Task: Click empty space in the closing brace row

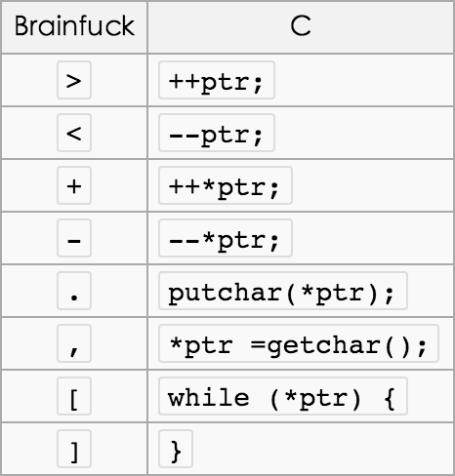Action: coord(322,449)
